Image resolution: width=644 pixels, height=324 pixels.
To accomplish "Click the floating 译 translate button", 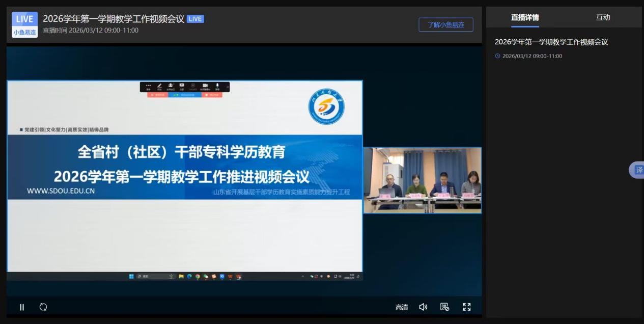I will (x=638, y=170).
